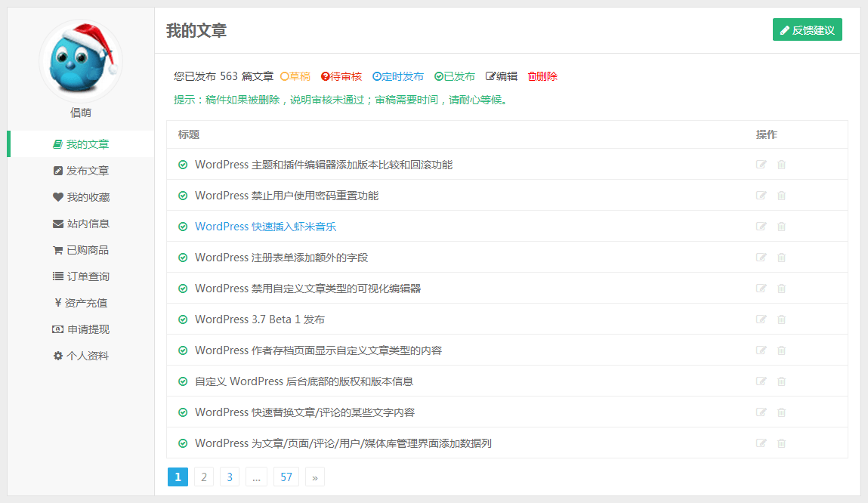This screenshot has width=868, height=503.
Task: Go to page 1 of pagination
Action: tap(178, 477)
